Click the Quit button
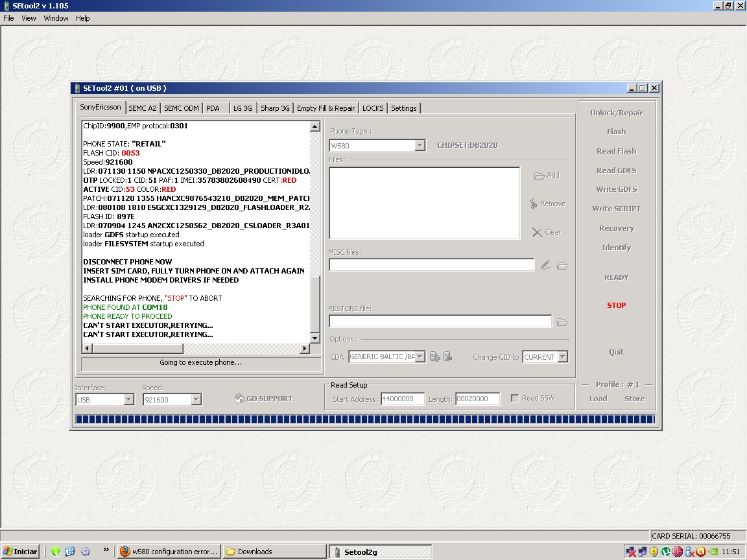Image resolution: width=747 pixels, height=560 pixels. point(617,352)
